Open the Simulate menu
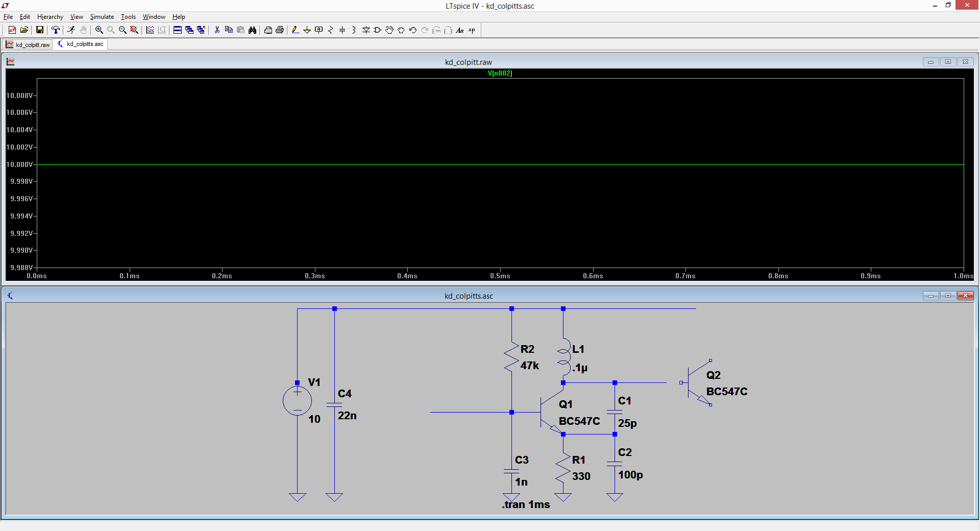This screenshot has width=980, height=531. pyautogui.click(x=102, y=17)
